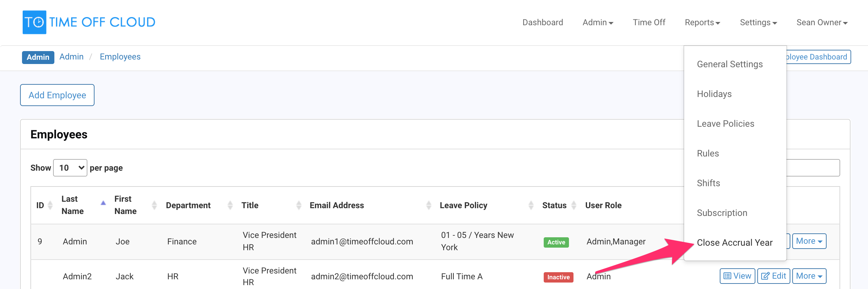This screenshot has height=289, width=868.
Task: Change rows per page dropdown
Action: (70, 167)
